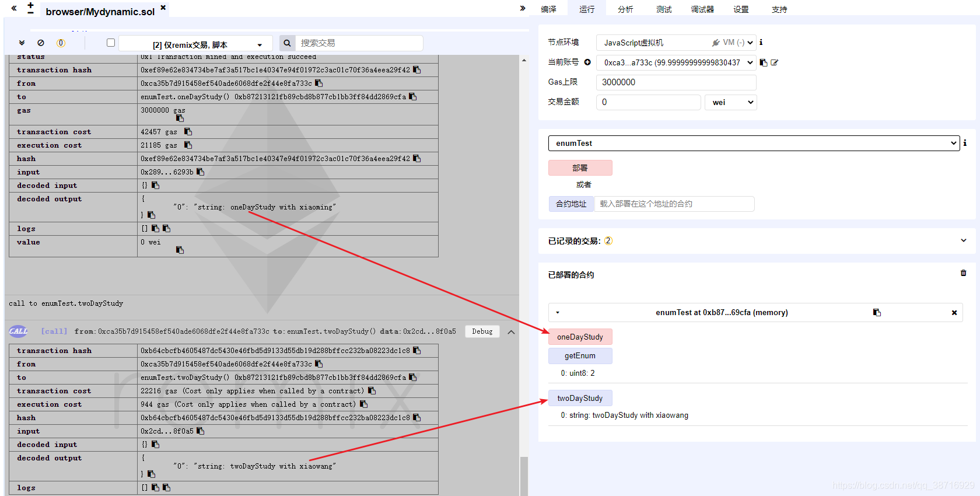Copy the 3000000 gas value
The width and height of the screenshot is (980, 496).
pos(180,118)
